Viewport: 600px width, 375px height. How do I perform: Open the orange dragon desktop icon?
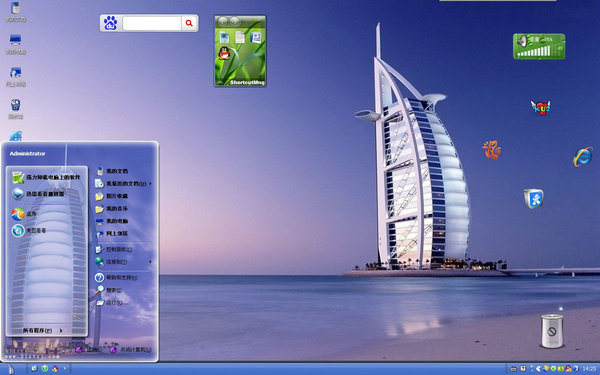tap(492, 150)
